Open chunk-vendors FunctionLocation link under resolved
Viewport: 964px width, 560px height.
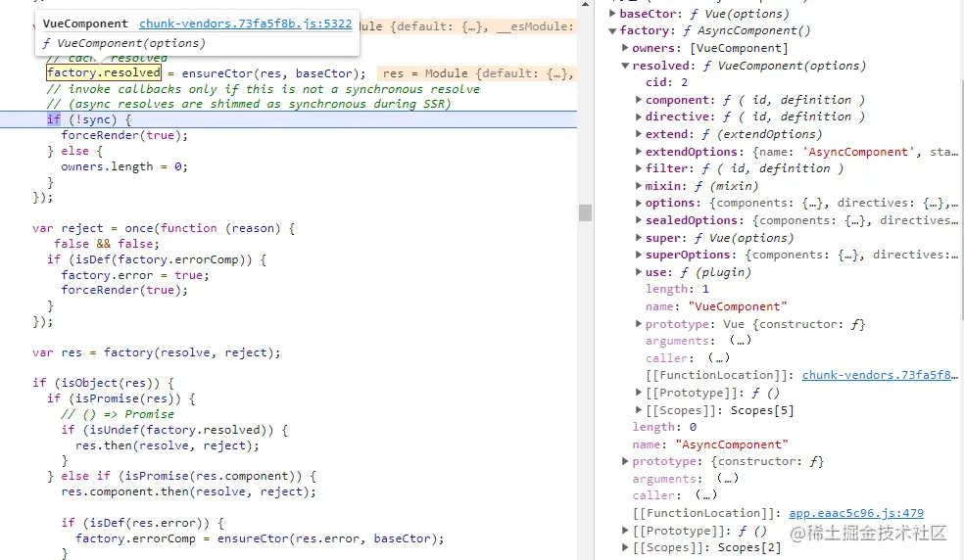pyautogui.click(x=880, y=375)
